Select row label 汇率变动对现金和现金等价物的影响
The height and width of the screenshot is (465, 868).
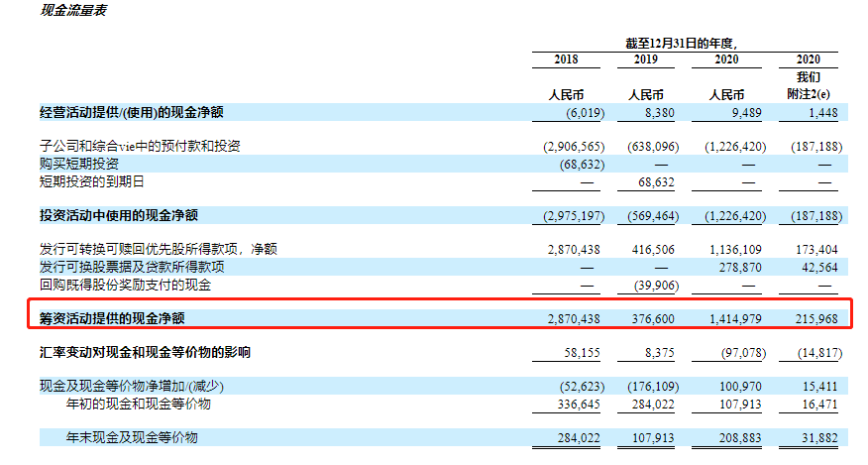pyautogui.click(x=145, y=352)
